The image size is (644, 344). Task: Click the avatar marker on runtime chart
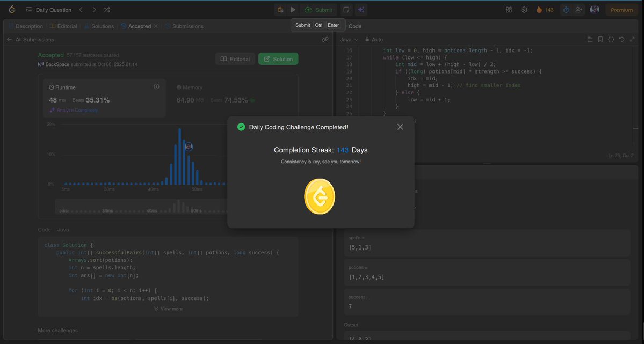(x=189, y=147)
